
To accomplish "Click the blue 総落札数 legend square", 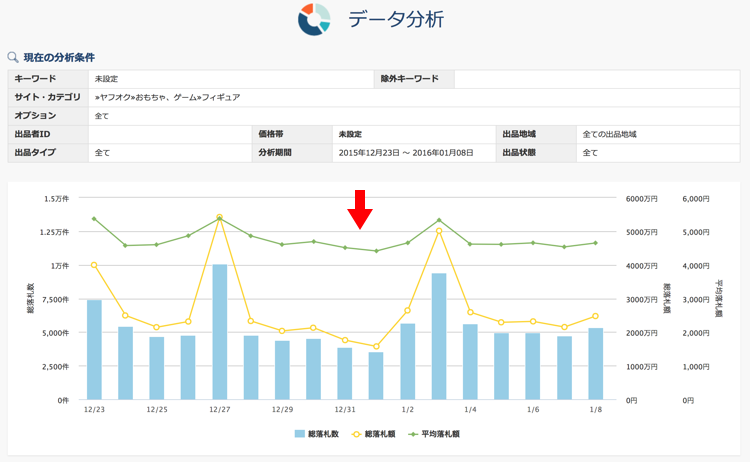I will click(x=299, y=434).
